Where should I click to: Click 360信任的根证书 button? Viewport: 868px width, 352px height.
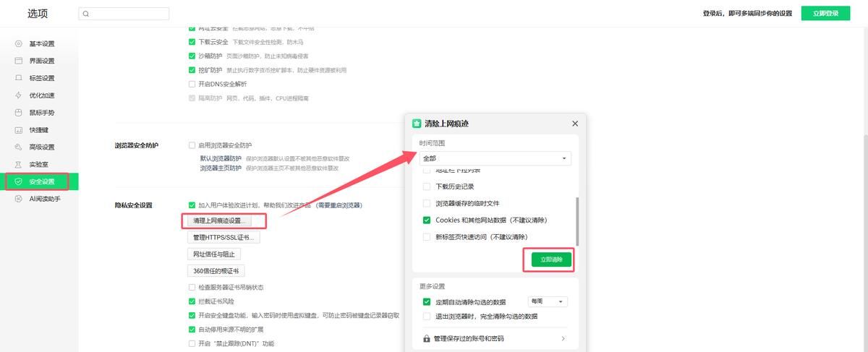pyautogui.click(x=216, y=271)
